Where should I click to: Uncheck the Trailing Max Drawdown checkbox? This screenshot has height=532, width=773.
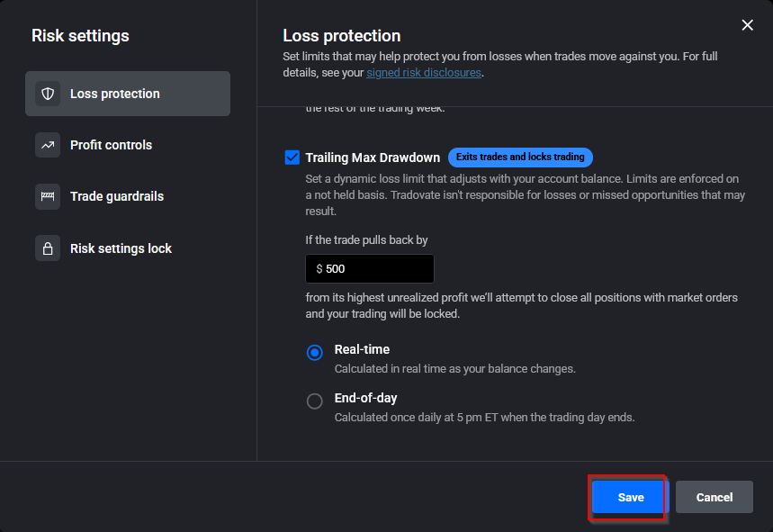point(292,158)
